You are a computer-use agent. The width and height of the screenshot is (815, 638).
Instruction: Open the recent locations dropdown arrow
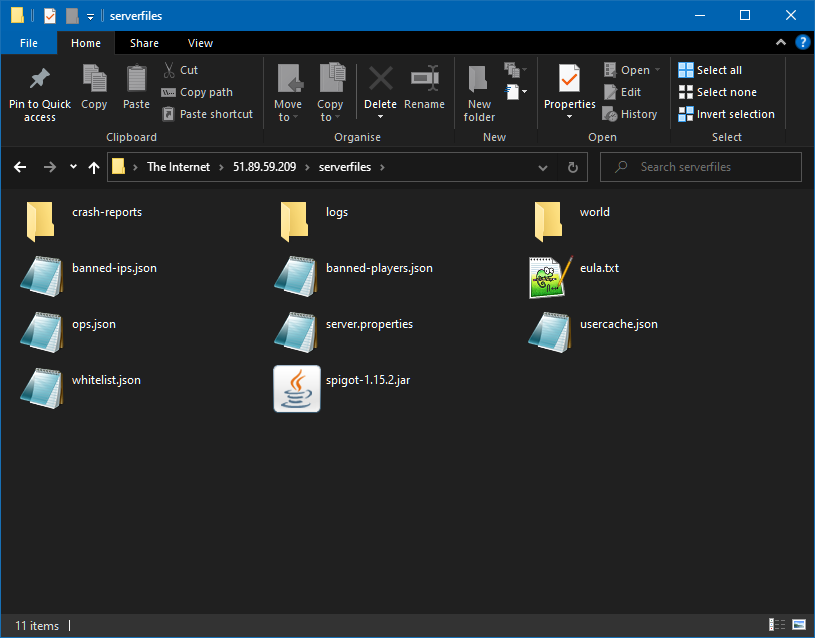pos(73,167)
